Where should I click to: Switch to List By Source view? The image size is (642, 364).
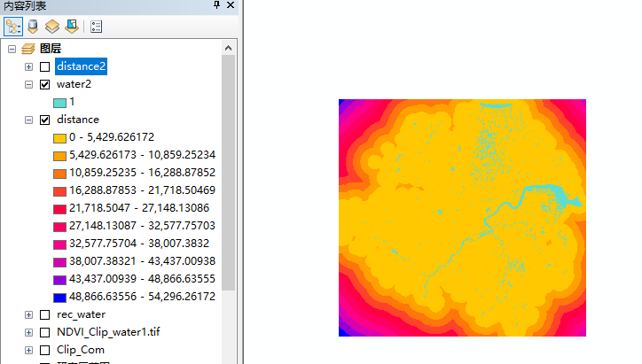(x=33, y=27)
